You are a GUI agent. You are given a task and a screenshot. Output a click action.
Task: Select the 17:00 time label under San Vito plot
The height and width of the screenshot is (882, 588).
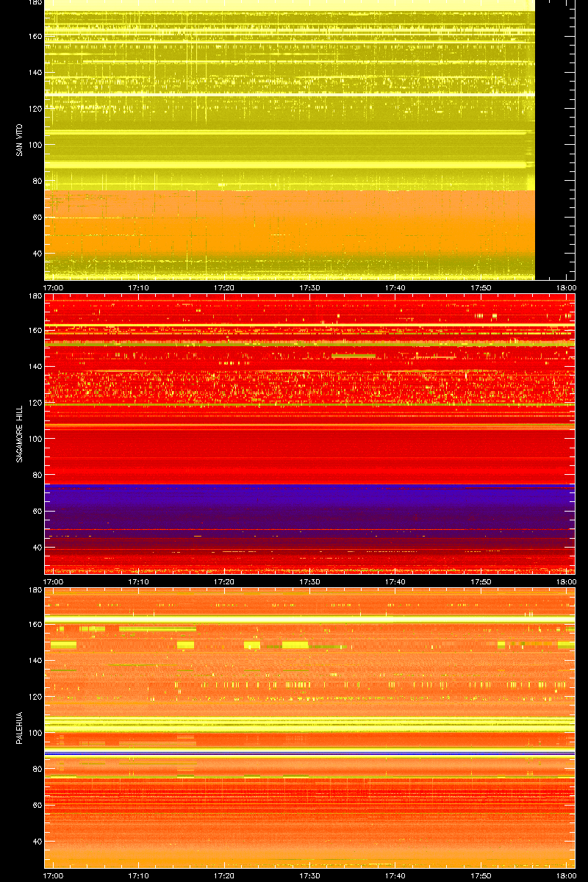click(53, 287)
